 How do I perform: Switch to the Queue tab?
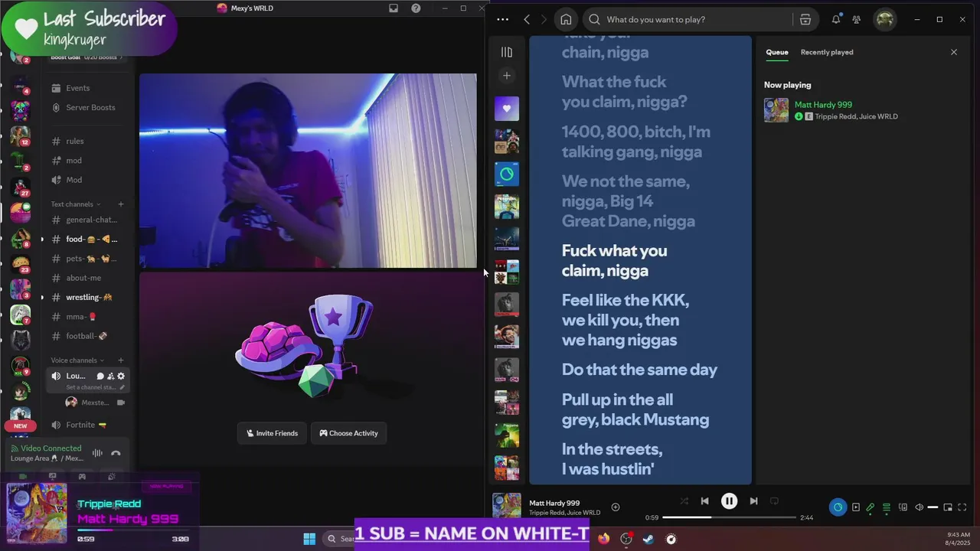point(777,52)
